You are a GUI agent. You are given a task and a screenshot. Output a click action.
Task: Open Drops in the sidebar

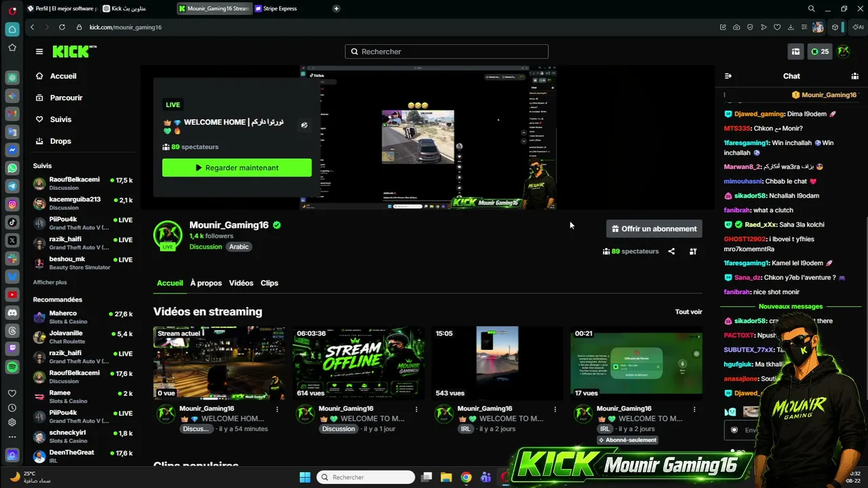(x=60, y=141)
